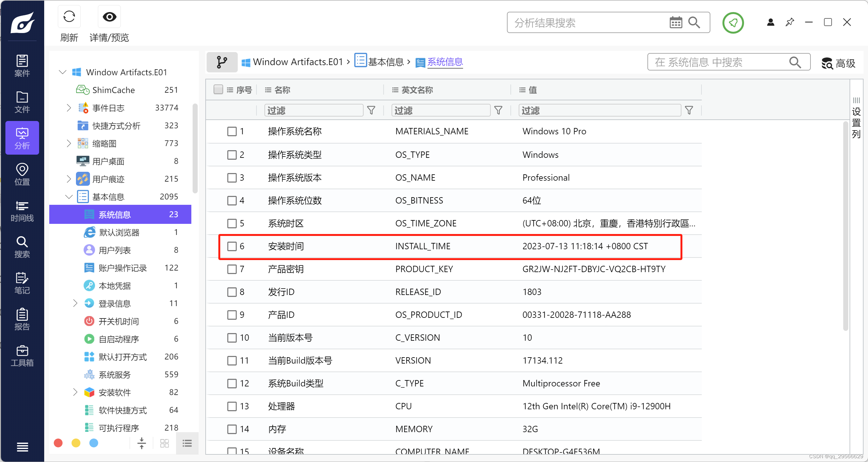The width and height of the screenshot is (868, 462).
Task: Click the calendar icon in the analysis search box
Action: pyautogui.click(x=676, y=23)
